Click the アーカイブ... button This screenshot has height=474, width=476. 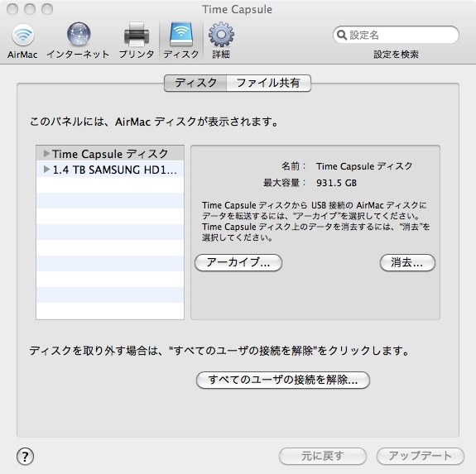coord(238,262)
